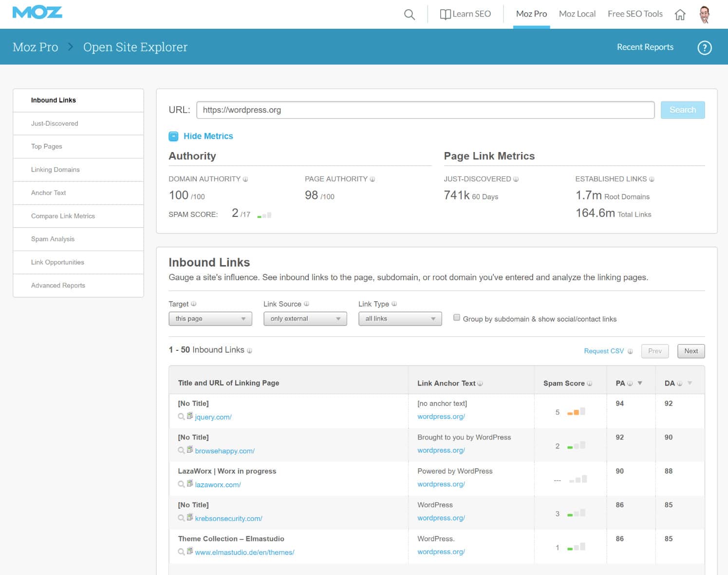Click the page analysis icon beside browsehappy.com
The height and width of the screenshot is (575, 728).
coord(189,449)
